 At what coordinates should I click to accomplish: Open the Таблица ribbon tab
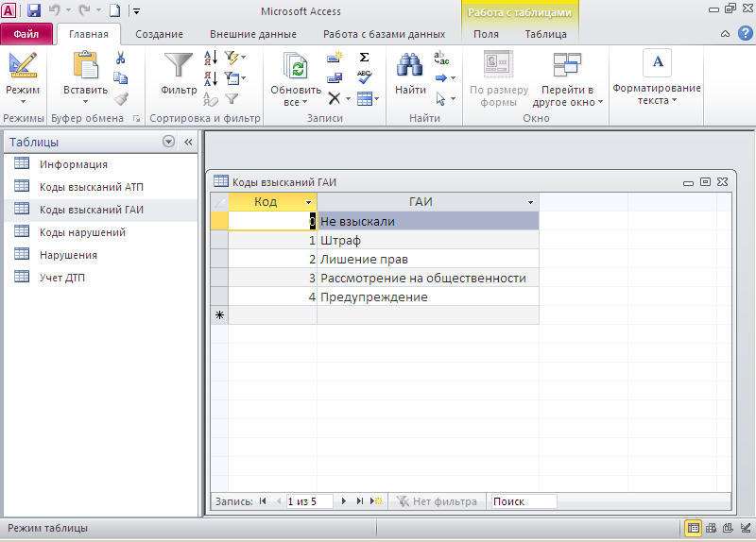click(546, 34)
